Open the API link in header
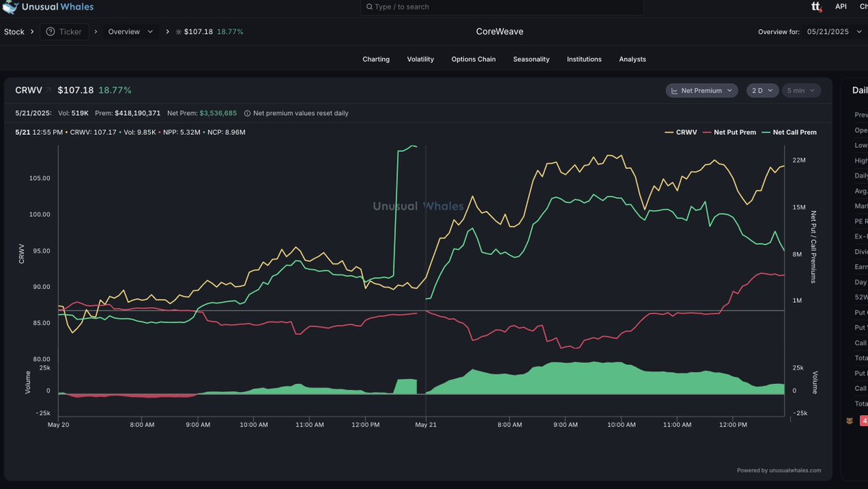 click(x=841, y=7)
